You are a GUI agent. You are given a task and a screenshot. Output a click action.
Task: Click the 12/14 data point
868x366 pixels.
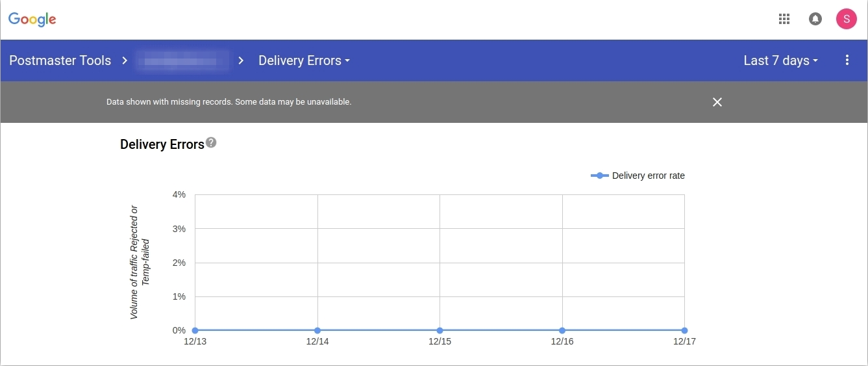click(x=317, y=330)
